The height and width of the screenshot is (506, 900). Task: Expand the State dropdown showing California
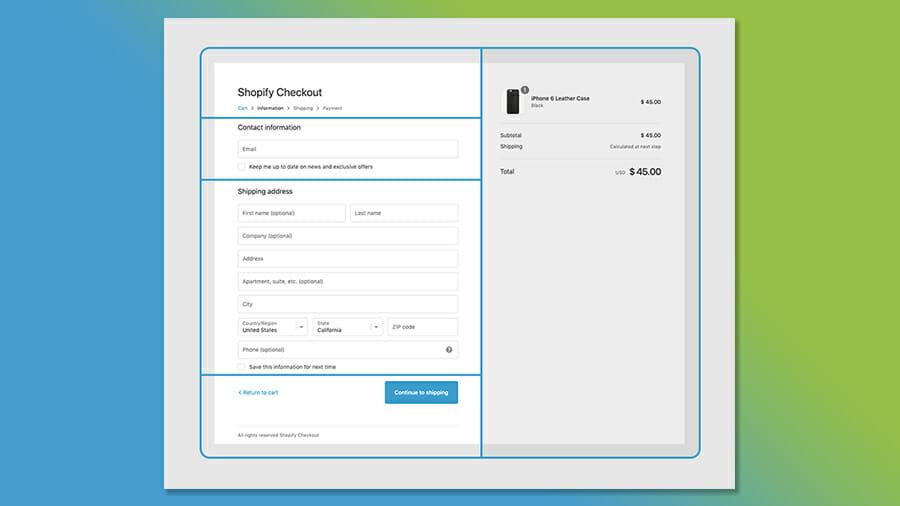click(x=347, y=327)
